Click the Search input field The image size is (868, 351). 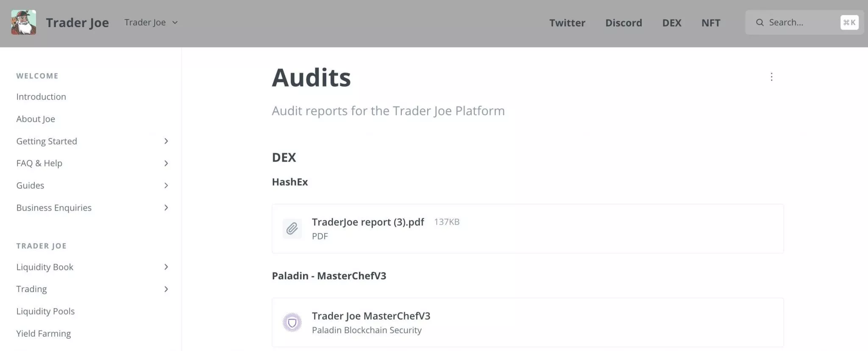click(804, 22)
